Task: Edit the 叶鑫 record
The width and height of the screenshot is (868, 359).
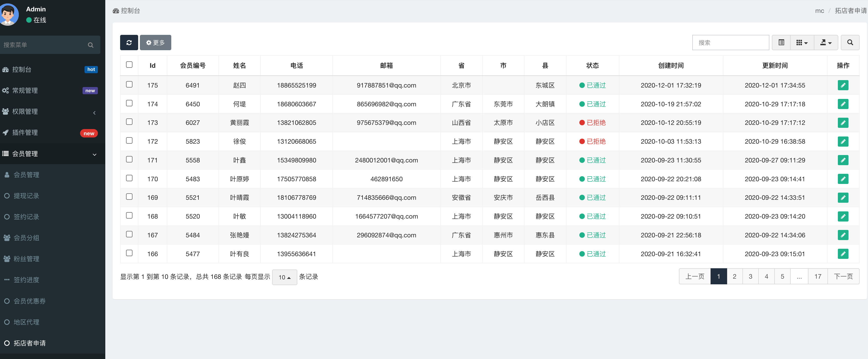Action: pos(843,160)
